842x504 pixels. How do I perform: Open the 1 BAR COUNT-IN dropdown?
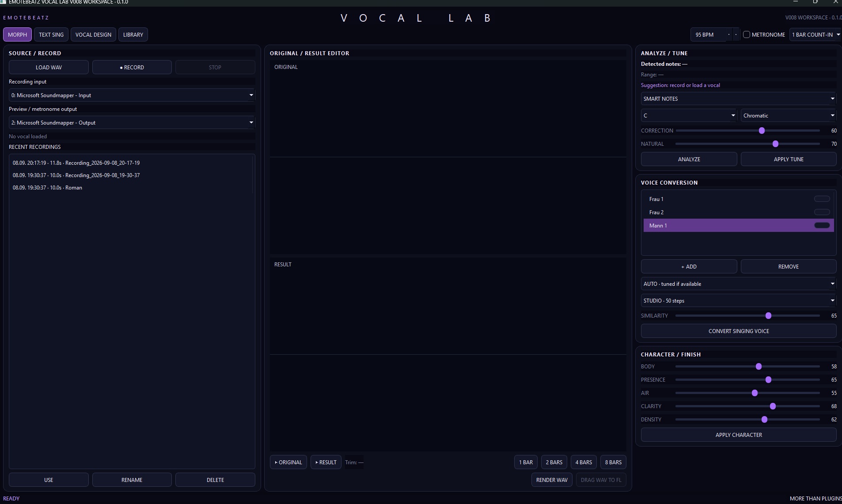pos(815,34)
